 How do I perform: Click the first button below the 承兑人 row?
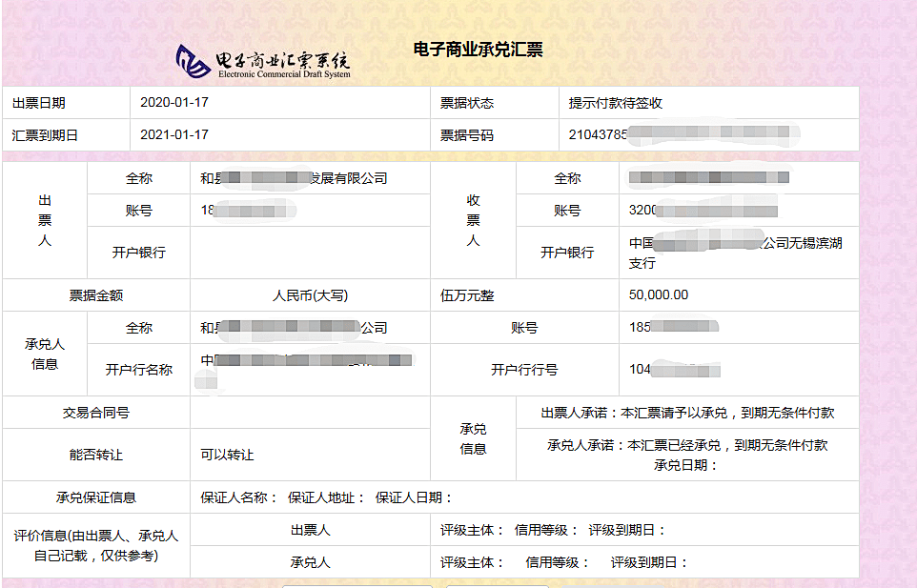(x=357, y=585)
